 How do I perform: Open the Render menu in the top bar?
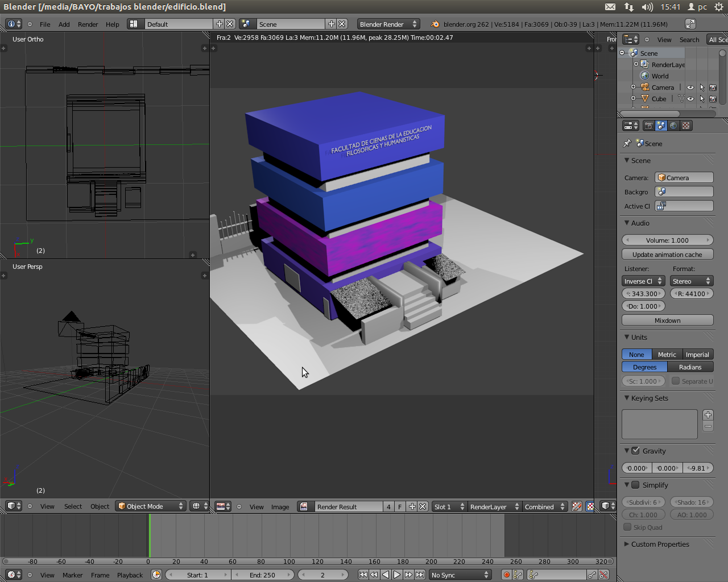88,24
